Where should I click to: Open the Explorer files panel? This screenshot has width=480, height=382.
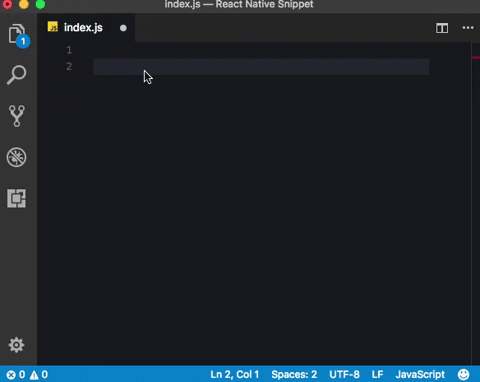[17, 35]
